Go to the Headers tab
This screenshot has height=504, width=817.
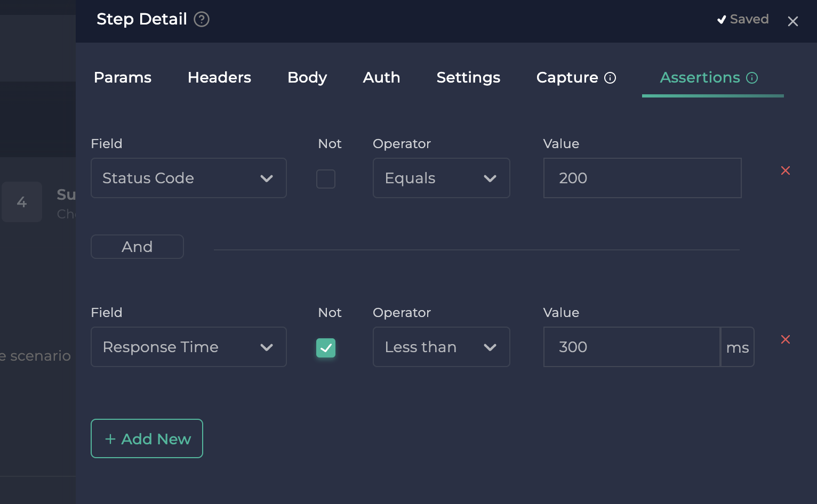(x=219, y=78)
